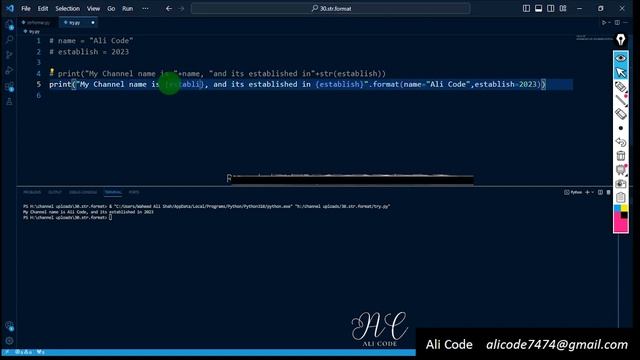The image size is (640, 360).
Task: Open the Run menu
Action: pos(127,8)
